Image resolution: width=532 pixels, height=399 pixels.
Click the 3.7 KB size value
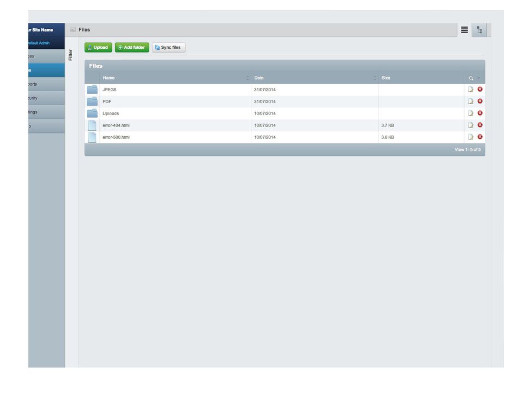click(388, 125)
